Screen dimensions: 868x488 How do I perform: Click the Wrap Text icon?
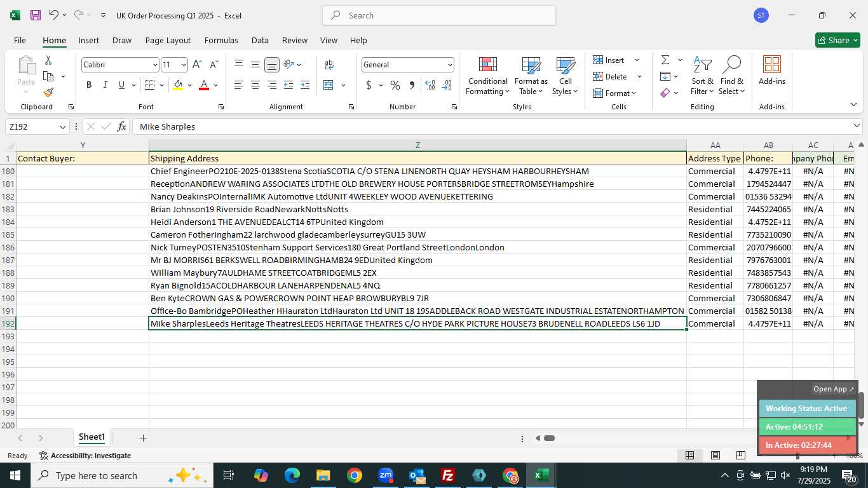pyautogui.click(x=329, y=65)
